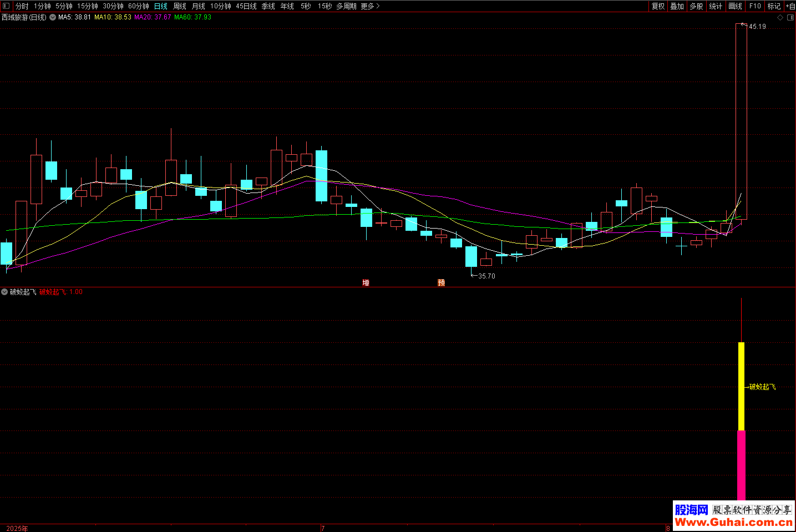Add to watchlist with +自 button
The image size is (796, 532).
pyautogui.click(x=790, y=6)
